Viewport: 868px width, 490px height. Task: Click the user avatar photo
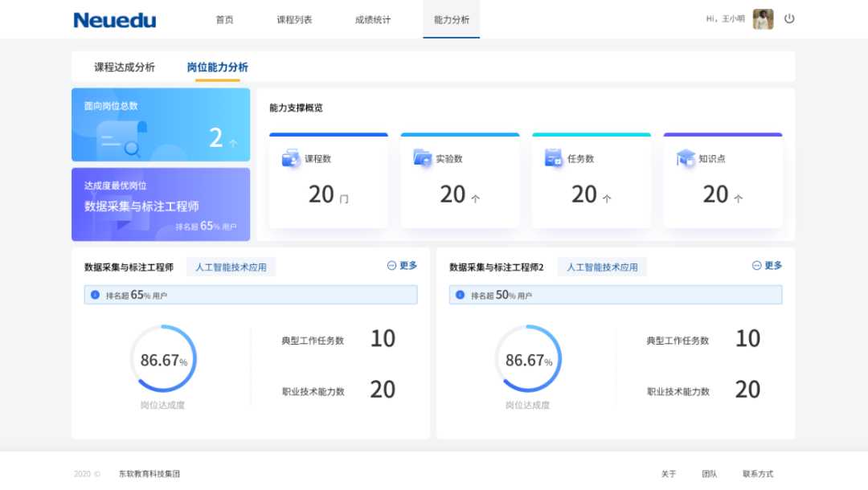pyautogui.click(x=763, y=19)
